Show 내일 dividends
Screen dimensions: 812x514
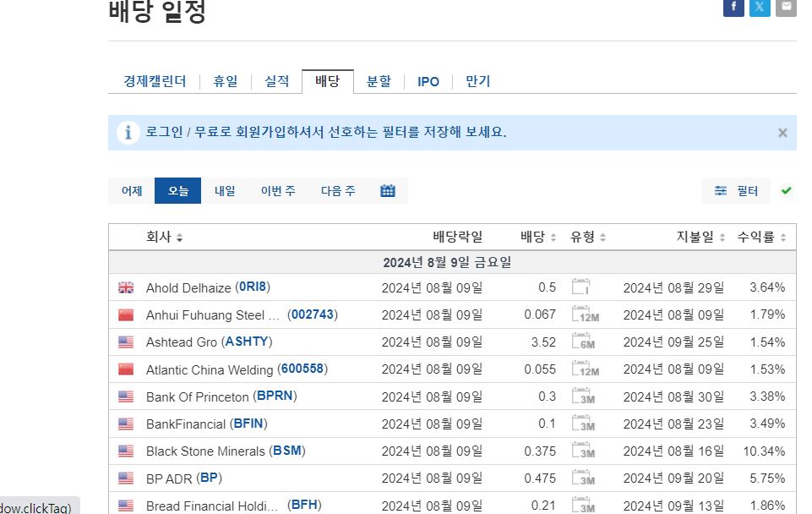(224, 191)
